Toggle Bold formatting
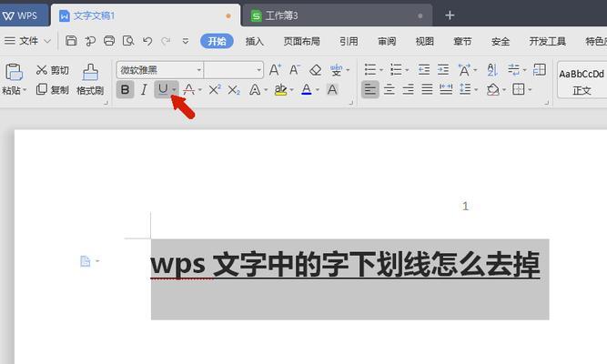This screenshot has width=607, height=364. point(125,90)
